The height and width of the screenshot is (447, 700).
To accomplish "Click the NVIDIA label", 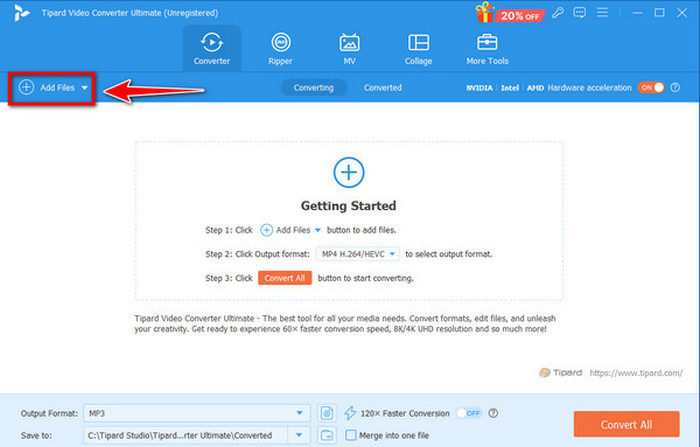I will [x=479, y=88].
